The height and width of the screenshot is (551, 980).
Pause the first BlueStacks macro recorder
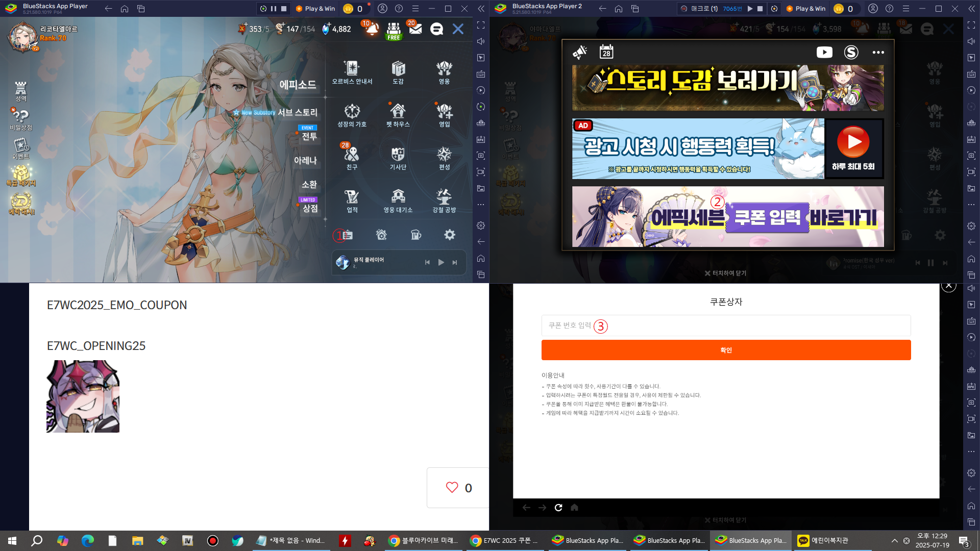pyautogui.click(x=274, y=9)
